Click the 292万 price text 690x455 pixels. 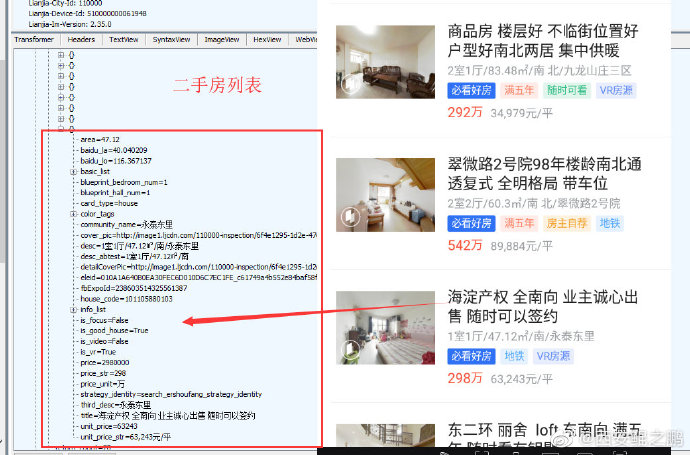[x=465, y=113]
